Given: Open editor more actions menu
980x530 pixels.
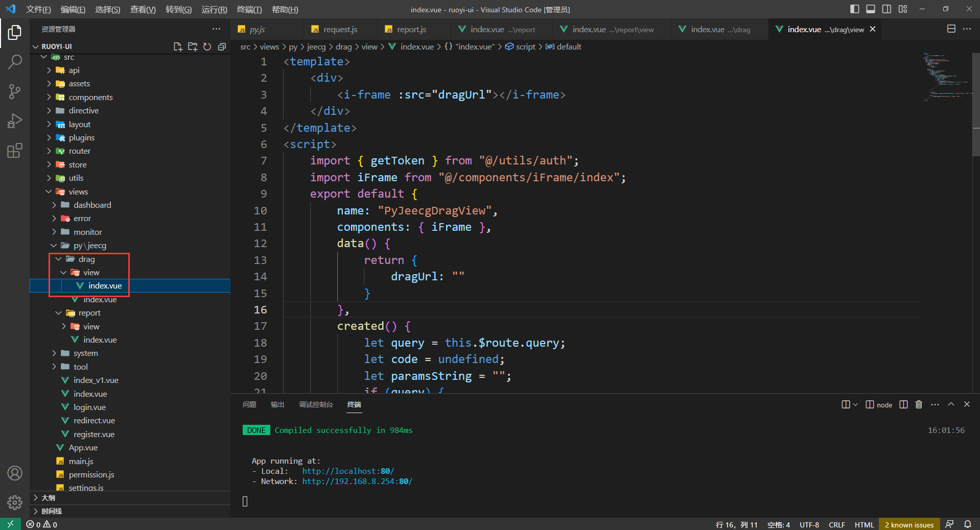Looking at the screenshot, I should click(967, 29).
